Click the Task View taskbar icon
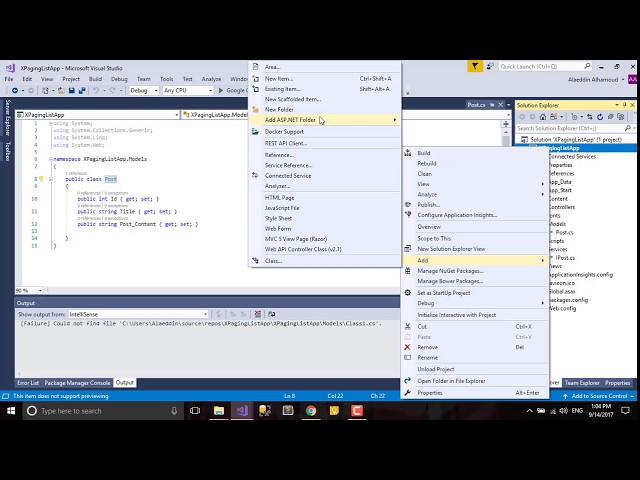640x480 pixels. [195, 411]
